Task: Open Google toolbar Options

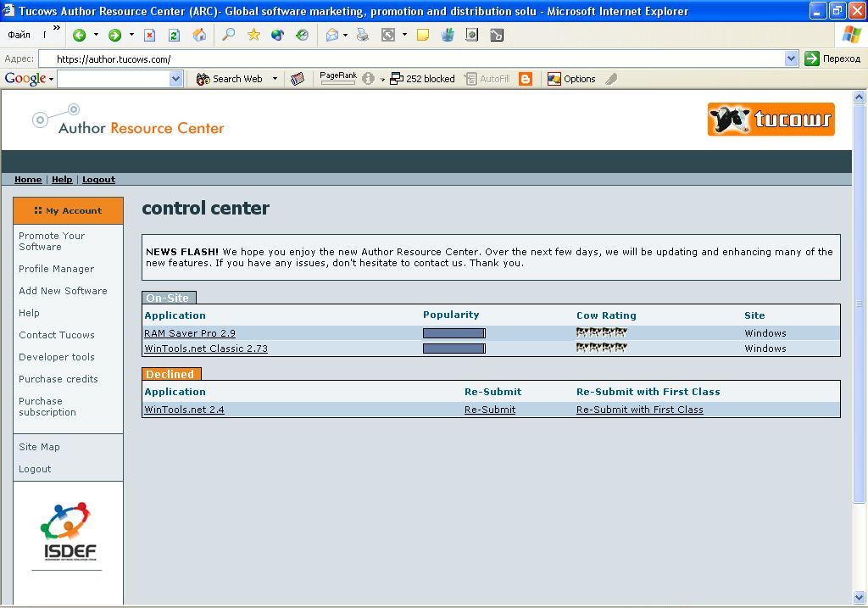Action: [571, 79]
